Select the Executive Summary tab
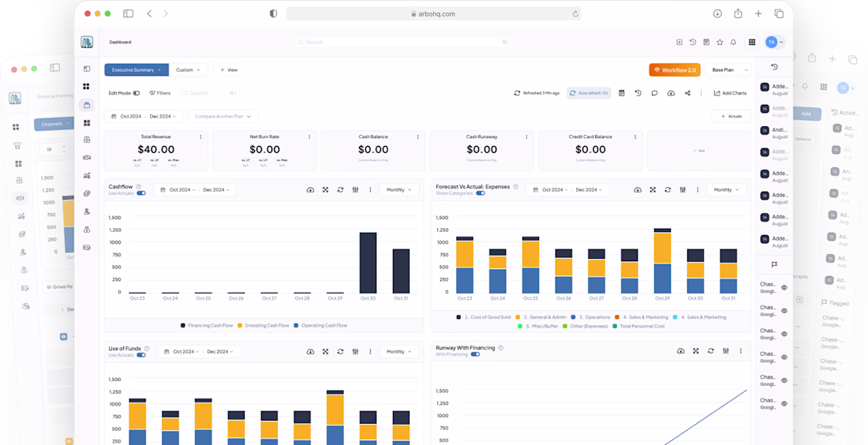The width and height of the screenshot is (868, 445). coord(137,69)
